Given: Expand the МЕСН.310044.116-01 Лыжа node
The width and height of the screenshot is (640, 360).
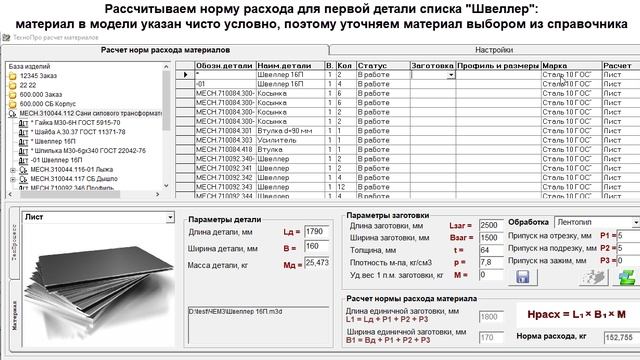Looking at the screenshot, I should pyautogui.click(x=13, y=170).
